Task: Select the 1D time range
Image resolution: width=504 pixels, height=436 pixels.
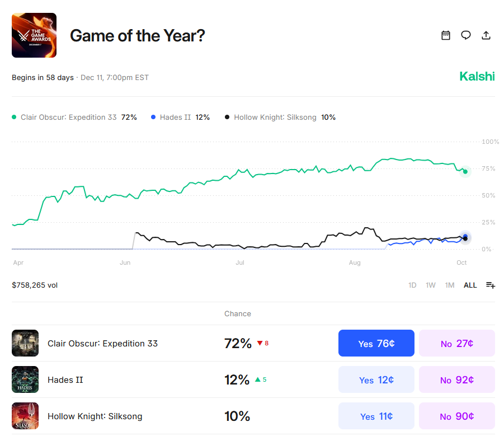Action: pyautogui.click(x=412, y=285)
